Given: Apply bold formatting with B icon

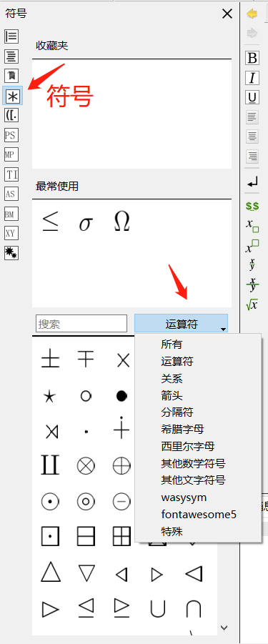Looking at the screenshot, I should [252, 58].
